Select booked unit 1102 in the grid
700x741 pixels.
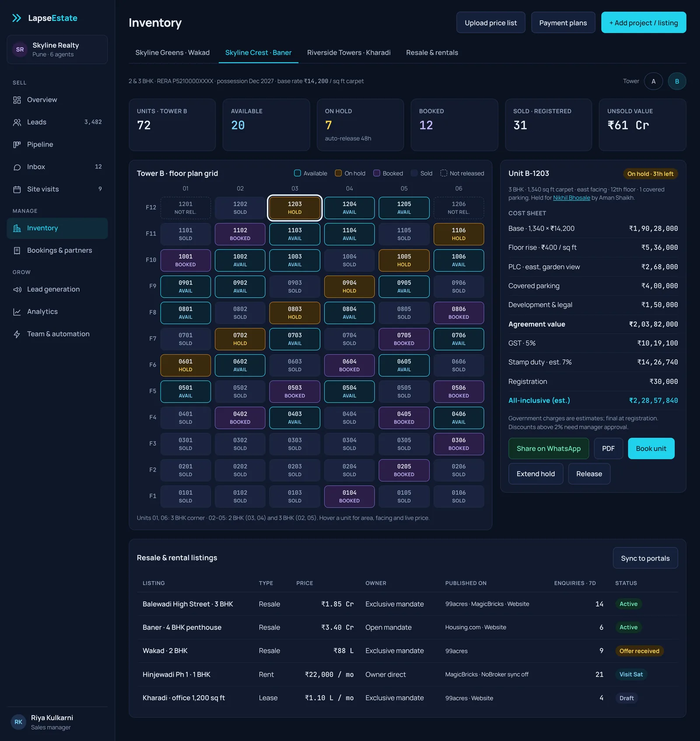point(240,234)
